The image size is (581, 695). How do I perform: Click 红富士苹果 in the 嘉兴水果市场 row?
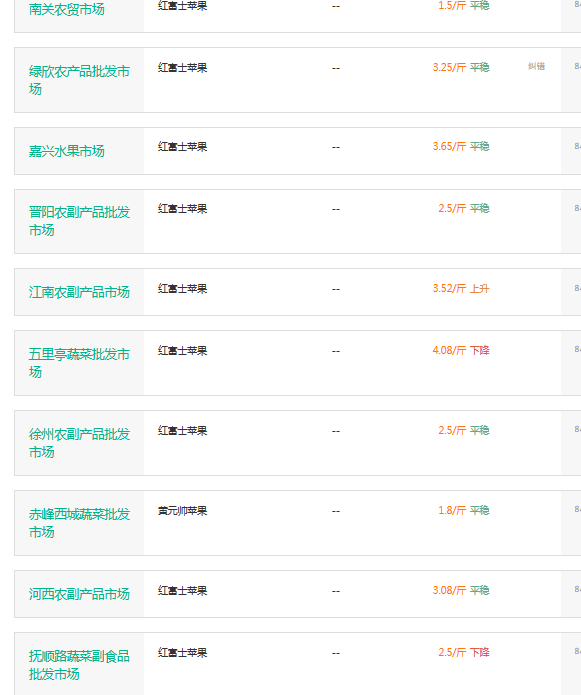pos(183,147)
